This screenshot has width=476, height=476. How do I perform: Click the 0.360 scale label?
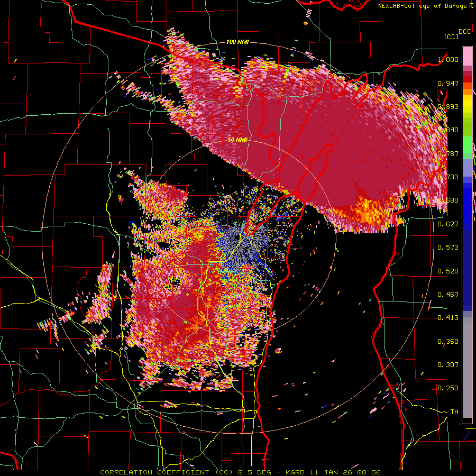pos(448,341)
